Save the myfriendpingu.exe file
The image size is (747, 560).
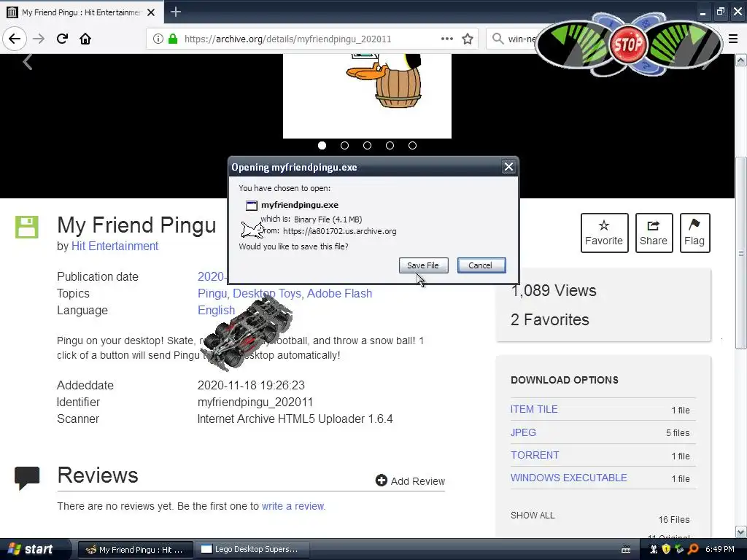tap(423, 265)
